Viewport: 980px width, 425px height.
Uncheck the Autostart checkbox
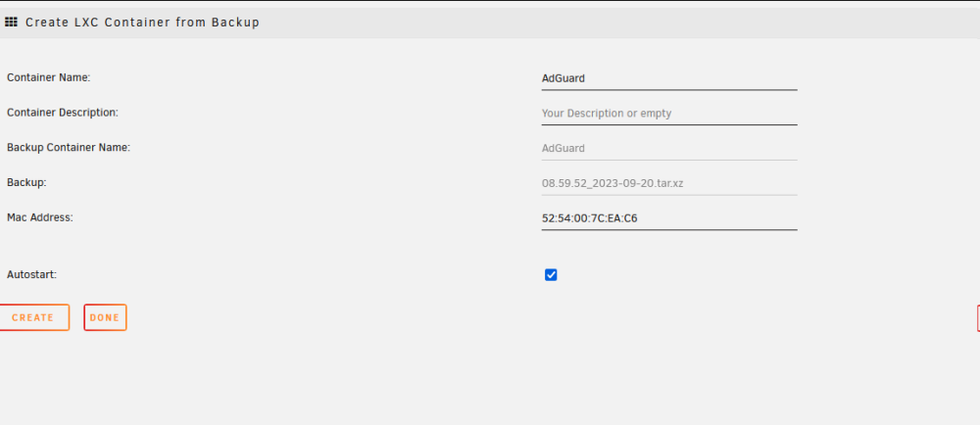tap(551, 274)
